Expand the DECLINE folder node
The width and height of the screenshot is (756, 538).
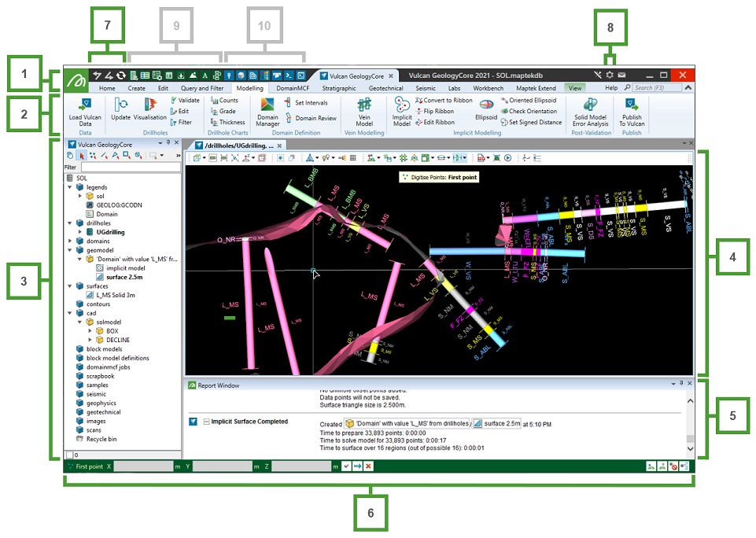pyautogui.click(x=90, y=340)
